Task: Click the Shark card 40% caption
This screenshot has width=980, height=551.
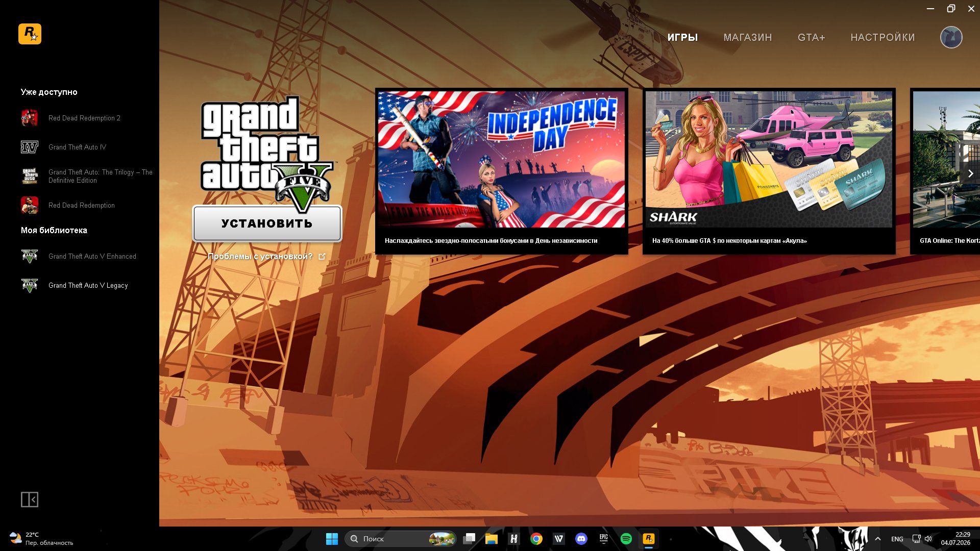Action: [729, 241]
